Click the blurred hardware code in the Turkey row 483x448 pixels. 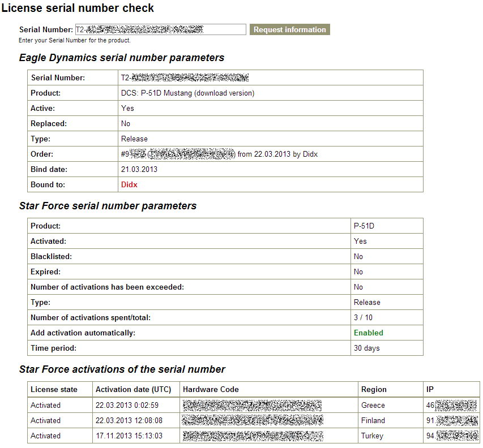point(253,436)
